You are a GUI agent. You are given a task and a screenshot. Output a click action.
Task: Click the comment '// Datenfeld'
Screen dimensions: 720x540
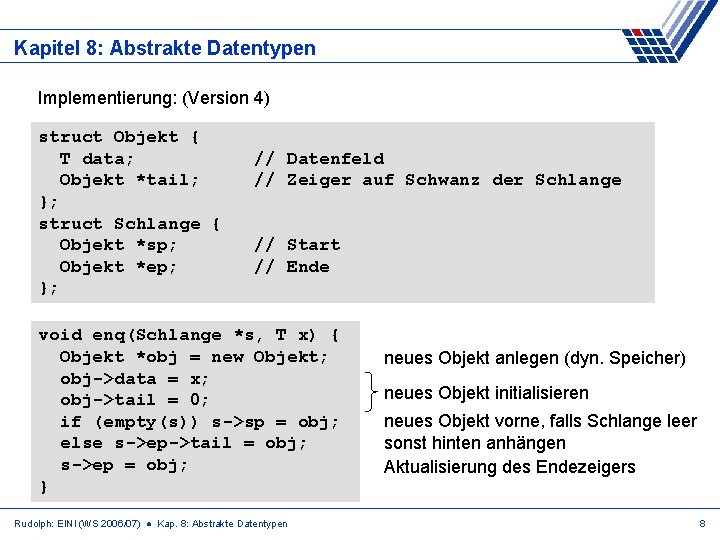[x=319, y=159]
